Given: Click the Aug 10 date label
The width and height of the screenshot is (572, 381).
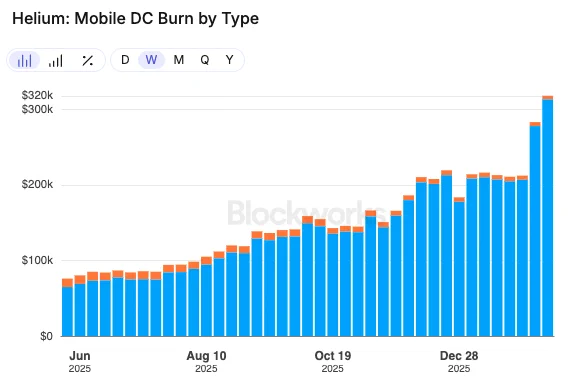Looking at the screenshot, I should point(206,356).
